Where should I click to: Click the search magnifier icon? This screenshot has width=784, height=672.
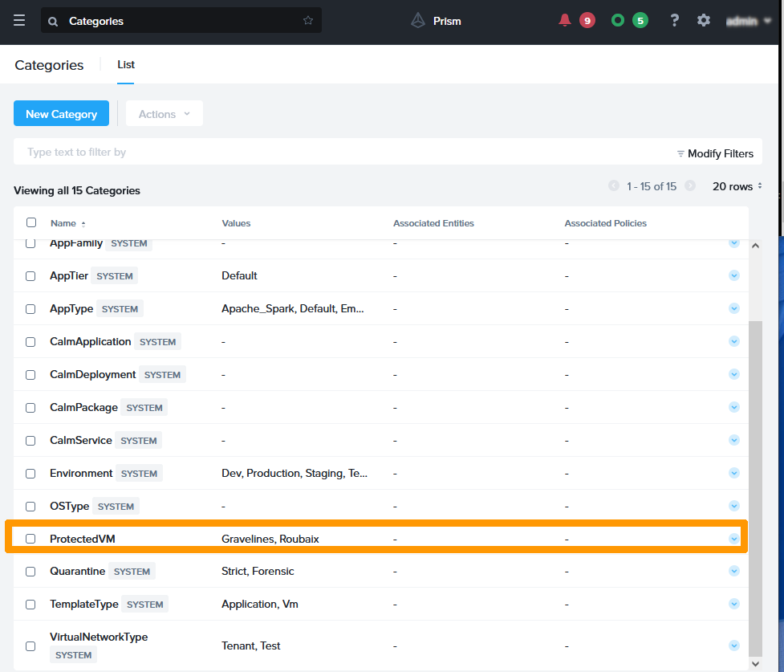(54, 22)
